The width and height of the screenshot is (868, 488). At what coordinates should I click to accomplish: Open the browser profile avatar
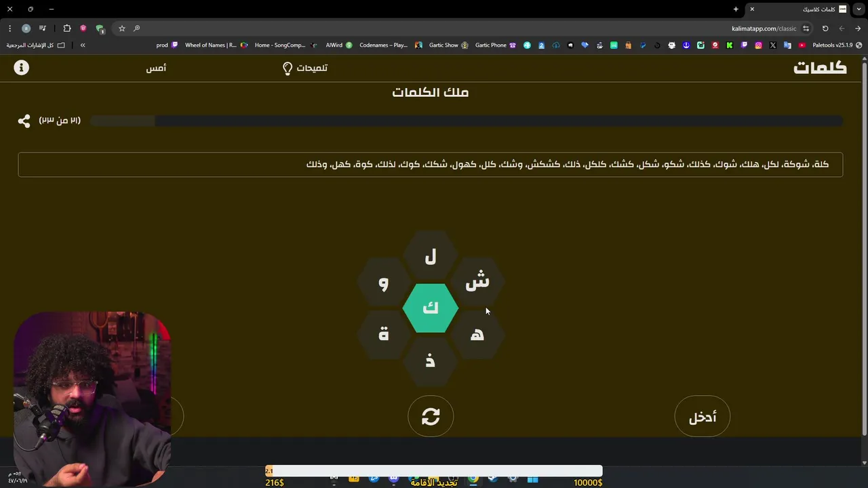(x=26, y=28)
